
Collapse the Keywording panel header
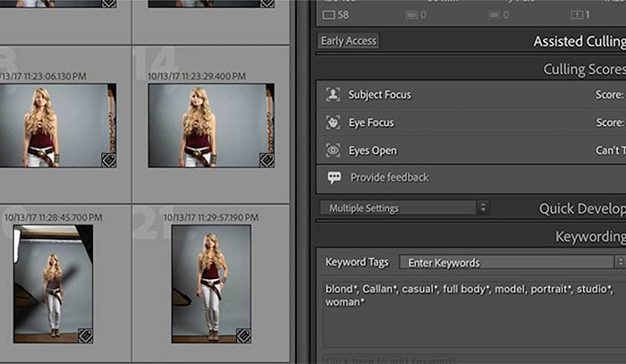(x=589, y=236)
